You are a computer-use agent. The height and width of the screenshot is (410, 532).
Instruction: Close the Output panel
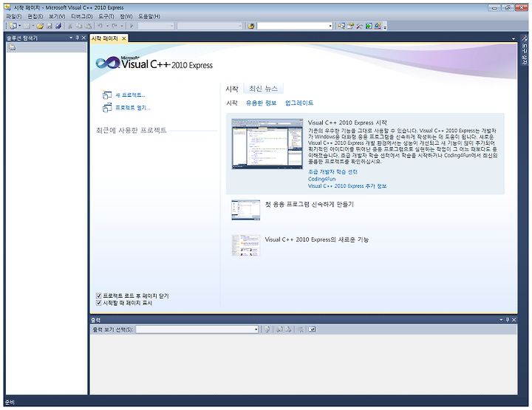coord(514,320)
